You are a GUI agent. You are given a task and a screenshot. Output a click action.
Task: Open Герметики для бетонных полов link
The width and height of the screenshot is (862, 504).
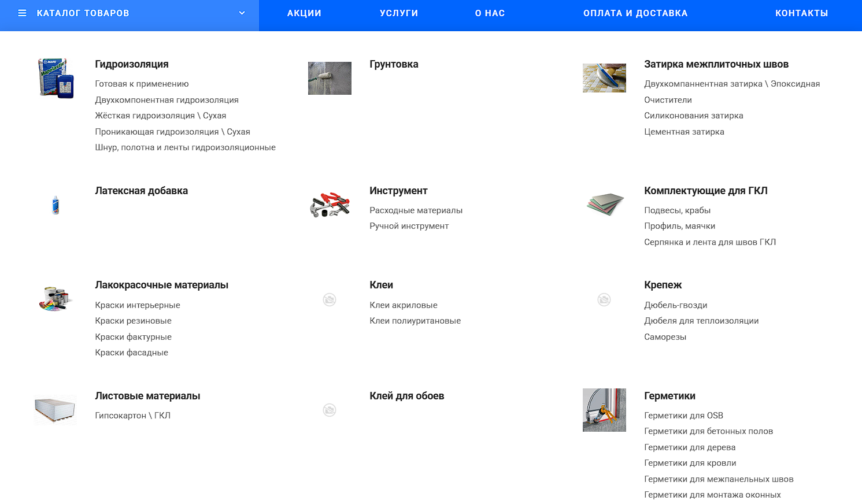tap(708, 431)
